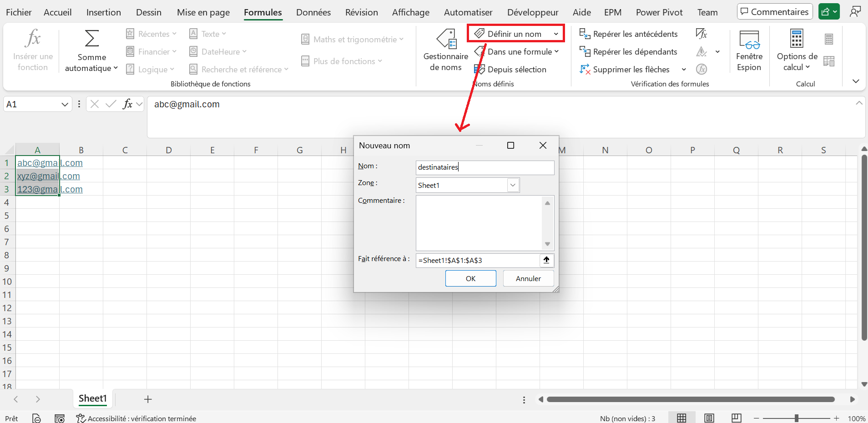Add a new sheet with plus button
868x423 pixels.
[x=148, y=399]
